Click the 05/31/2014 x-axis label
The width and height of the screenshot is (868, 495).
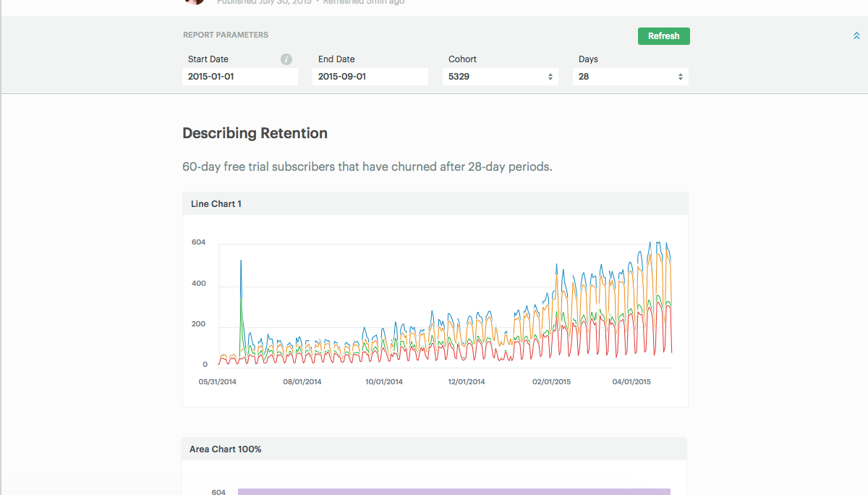pos(218,381)
